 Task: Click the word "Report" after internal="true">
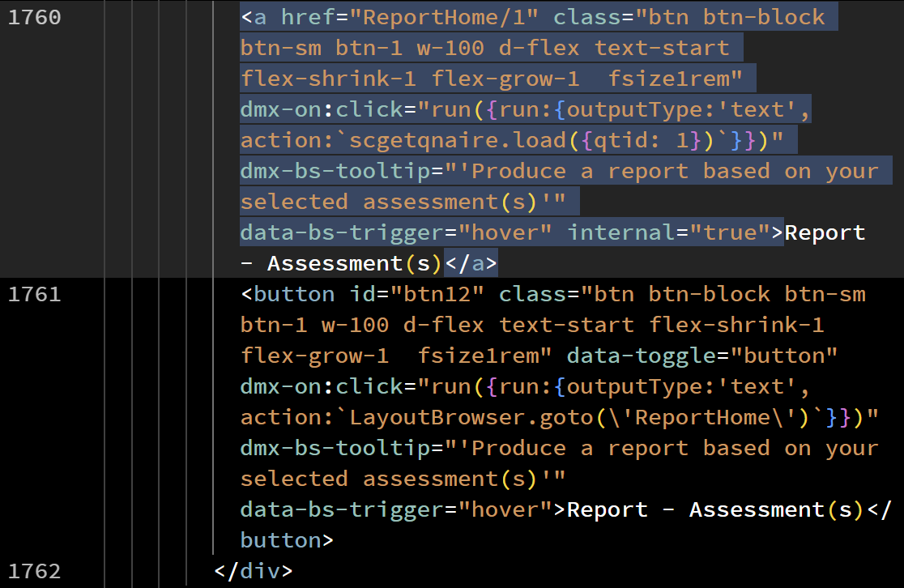click(x=825, y=232)
